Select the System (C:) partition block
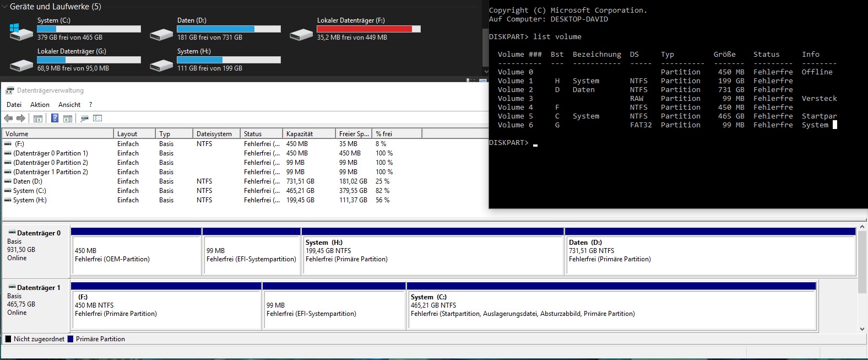The height and width of the screenshot is (360, 868). pyautogui.click(x=611, y=306)
